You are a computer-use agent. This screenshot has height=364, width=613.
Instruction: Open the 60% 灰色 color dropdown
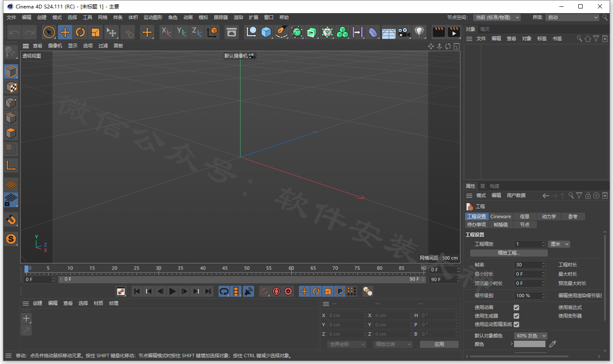tap(531, 336)
